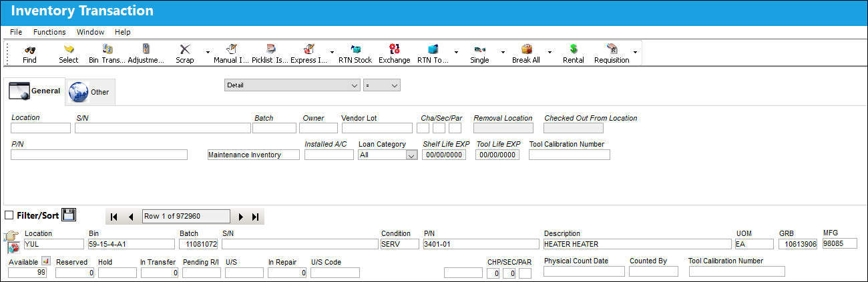Expand the Scrap dropdown arrow
Screen dimensions: 868x282
tap(207, 51)
